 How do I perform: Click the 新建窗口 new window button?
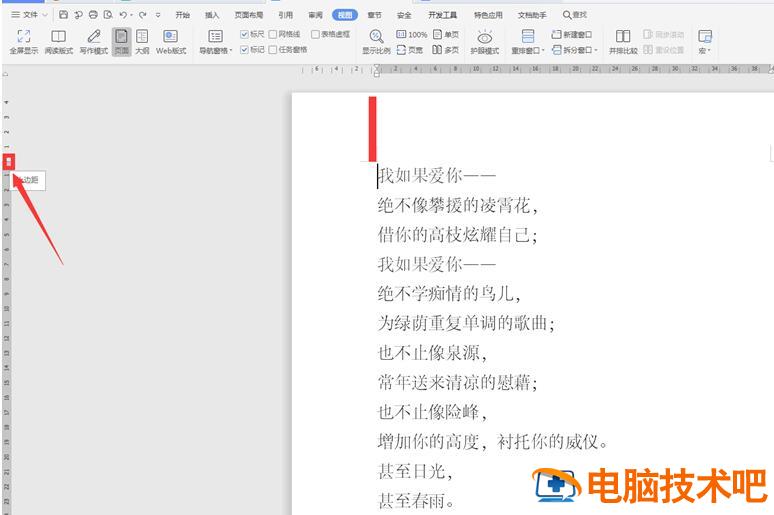click(571, 34)
